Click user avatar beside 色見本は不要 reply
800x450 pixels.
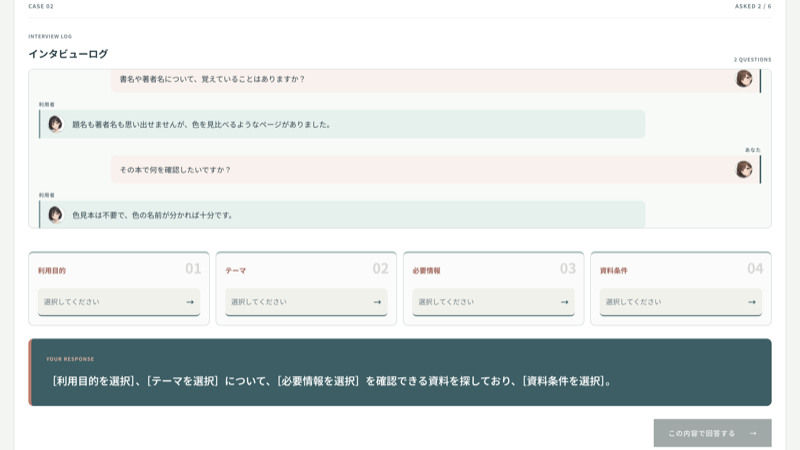coord(56,215)
